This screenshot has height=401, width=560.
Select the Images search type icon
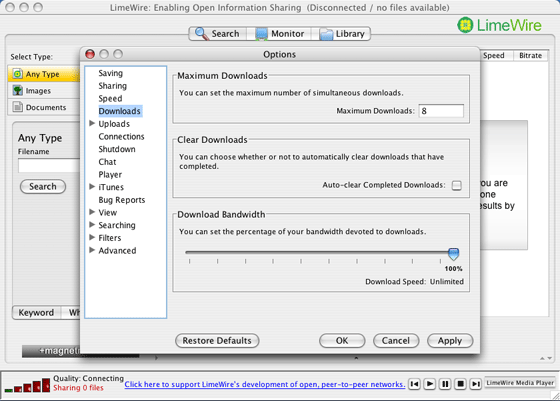pyautogui.click(x=17, y=90)
